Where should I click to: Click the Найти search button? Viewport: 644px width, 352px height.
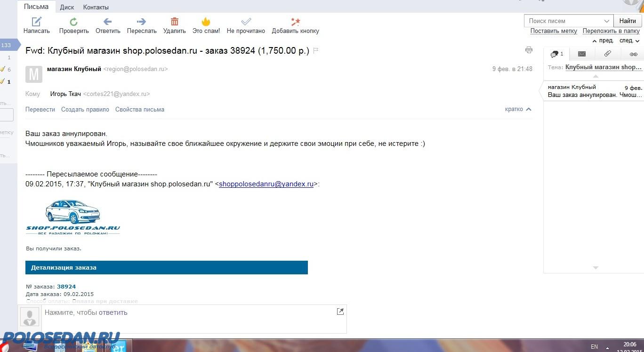tap(628, 21)
